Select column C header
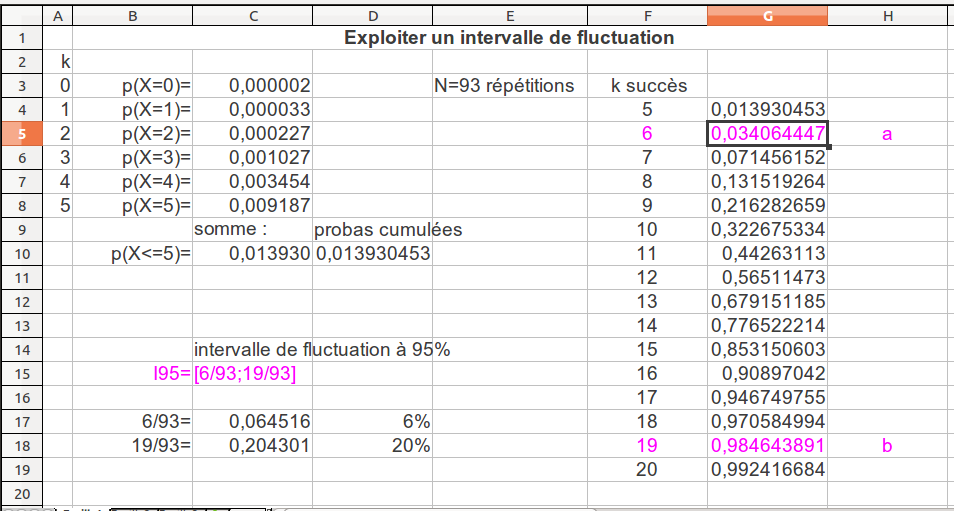Image resolution: width=954 pixels, height=511 pixels. [252, 16]
